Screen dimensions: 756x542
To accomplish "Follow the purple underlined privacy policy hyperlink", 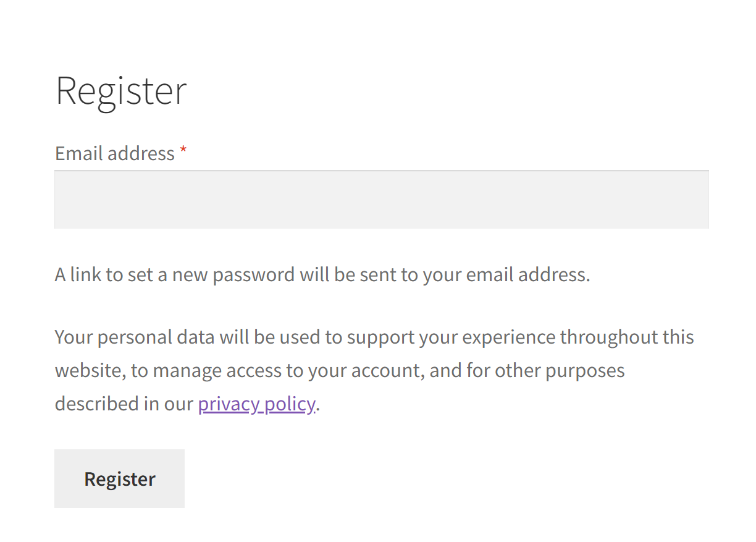I will 256,404.
